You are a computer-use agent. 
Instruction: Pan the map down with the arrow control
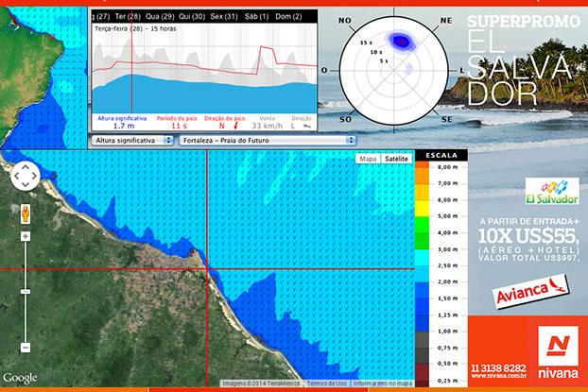[x=26, y=184]
